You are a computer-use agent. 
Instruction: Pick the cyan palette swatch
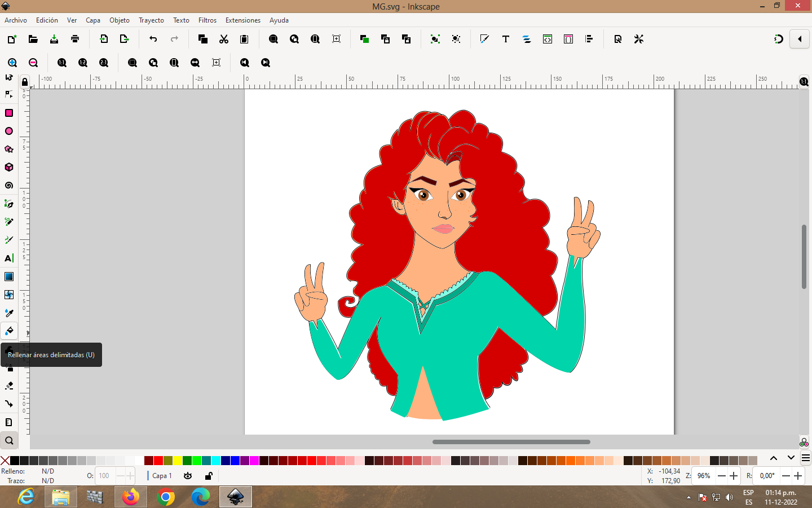(216, 461)
